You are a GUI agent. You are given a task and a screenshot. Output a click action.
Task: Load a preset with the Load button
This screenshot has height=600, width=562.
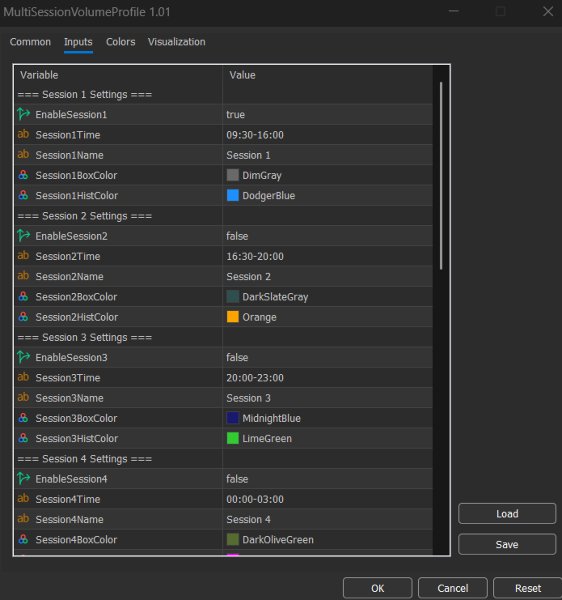click(507, 514)
